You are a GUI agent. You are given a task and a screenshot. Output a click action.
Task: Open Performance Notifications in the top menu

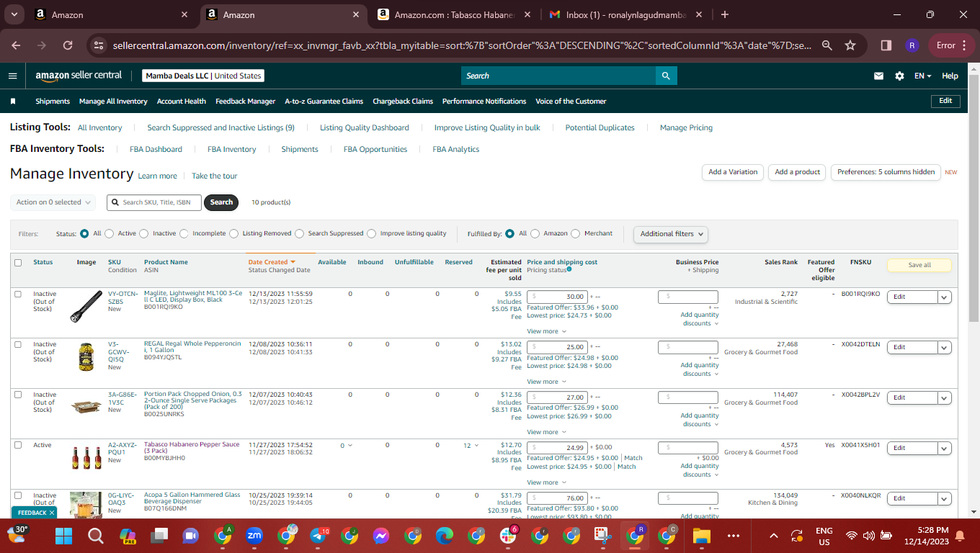click(x=484, y=102)
